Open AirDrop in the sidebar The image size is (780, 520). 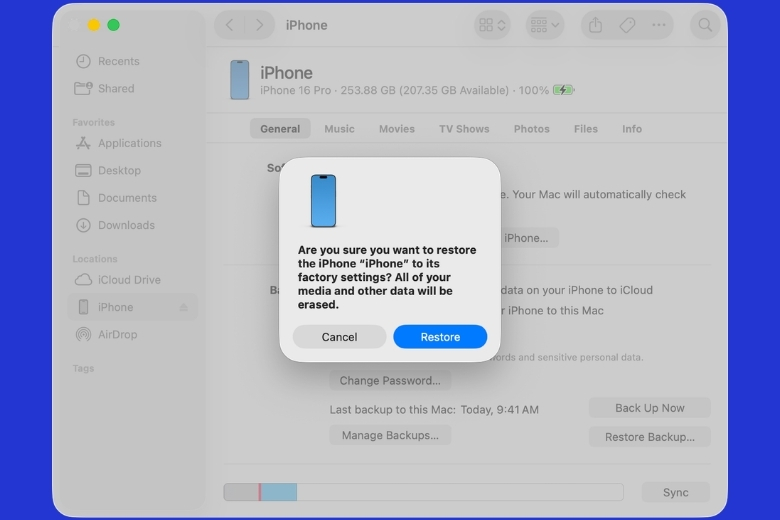(x=132, y=334)
